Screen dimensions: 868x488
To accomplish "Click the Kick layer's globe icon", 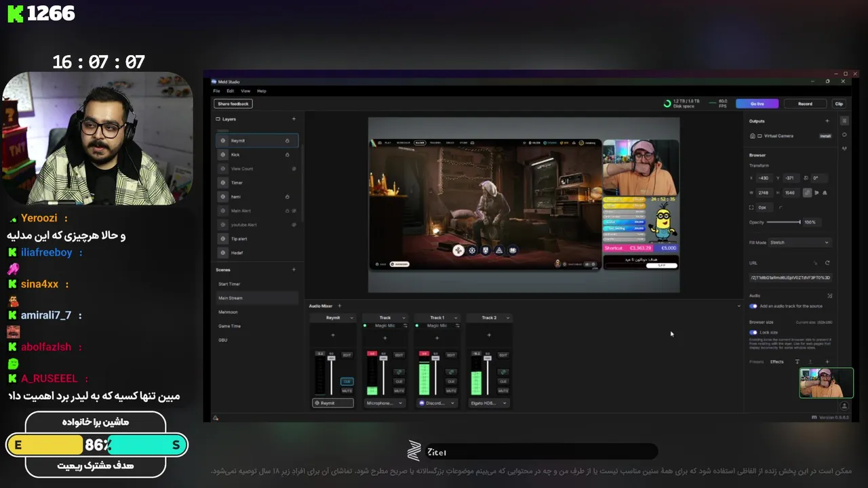I will [223, 155].
